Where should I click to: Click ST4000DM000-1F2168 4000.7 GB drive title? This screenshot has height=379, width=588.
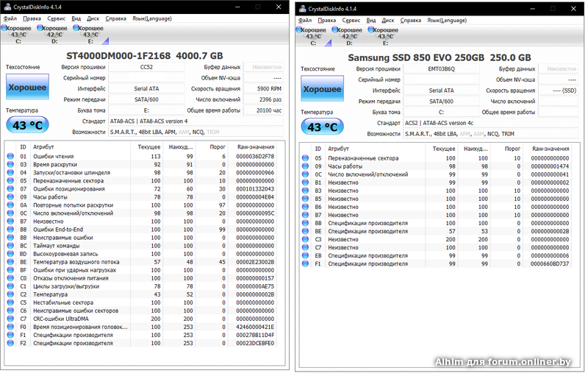tap(144, 56)
